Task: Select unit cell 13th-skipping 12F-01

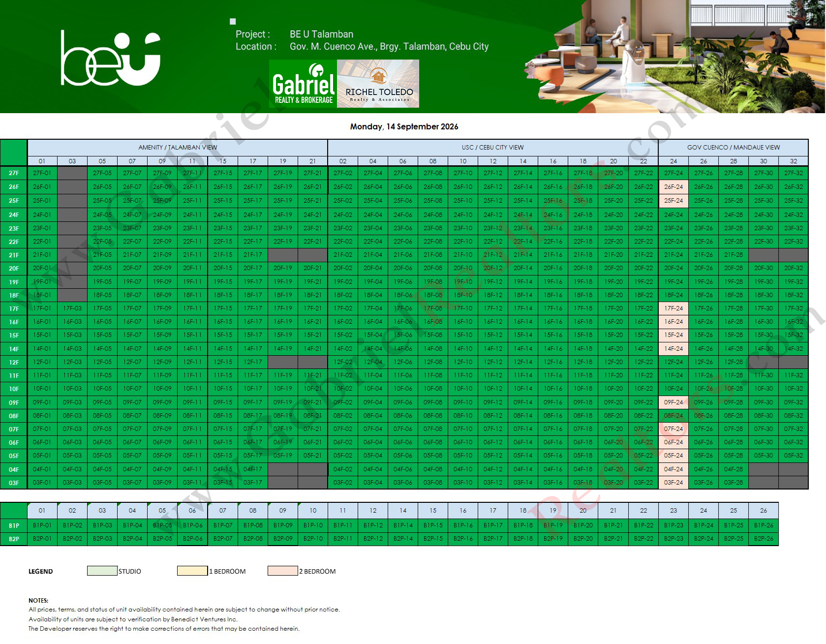Action: pos(42,362)
